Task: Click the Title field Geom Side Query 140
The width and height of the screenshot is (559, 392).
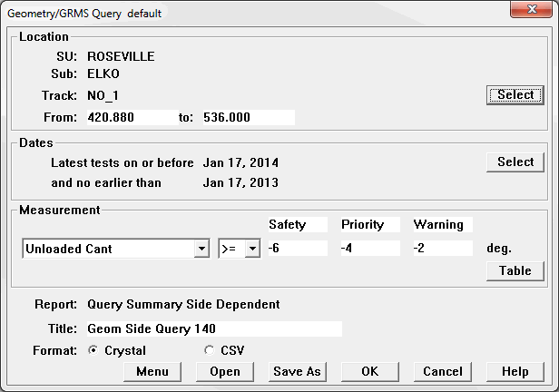Action: pyautogui.click(x=214, y=328)
